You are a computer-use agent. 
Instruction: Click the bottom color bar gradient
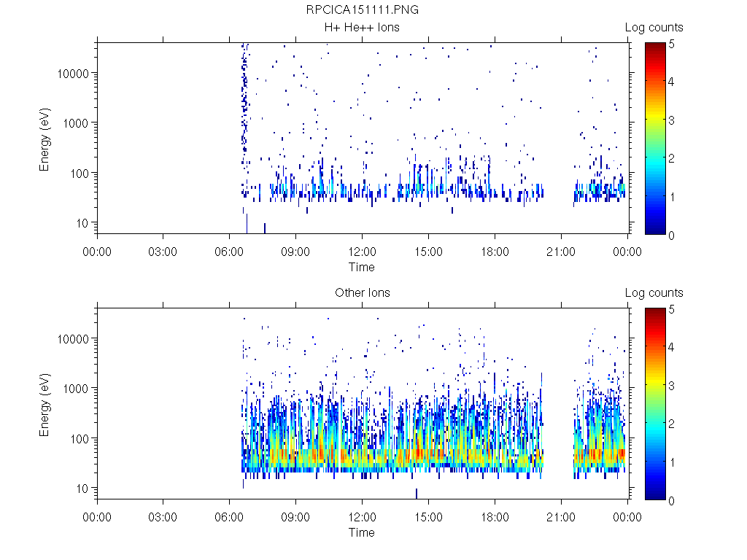point(655,404)
